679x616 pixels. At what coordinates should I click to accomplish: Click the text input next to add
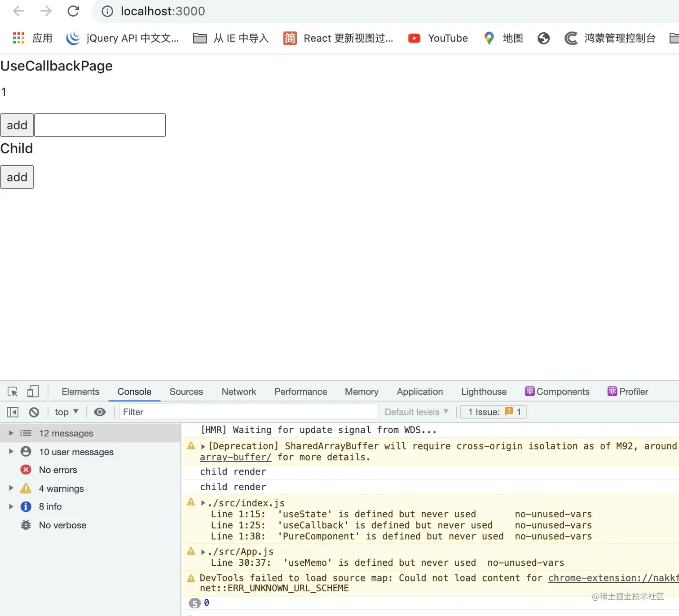click(x=100, y=125)
